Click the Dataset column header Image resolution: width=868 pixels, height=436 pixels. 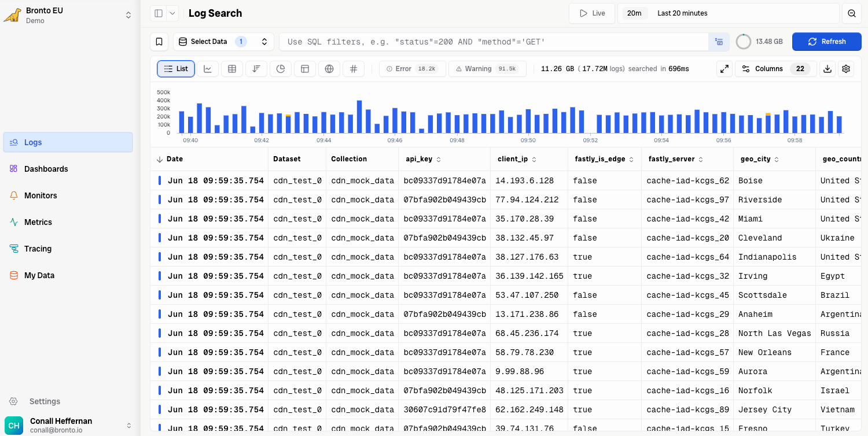[x=288, y=159]
